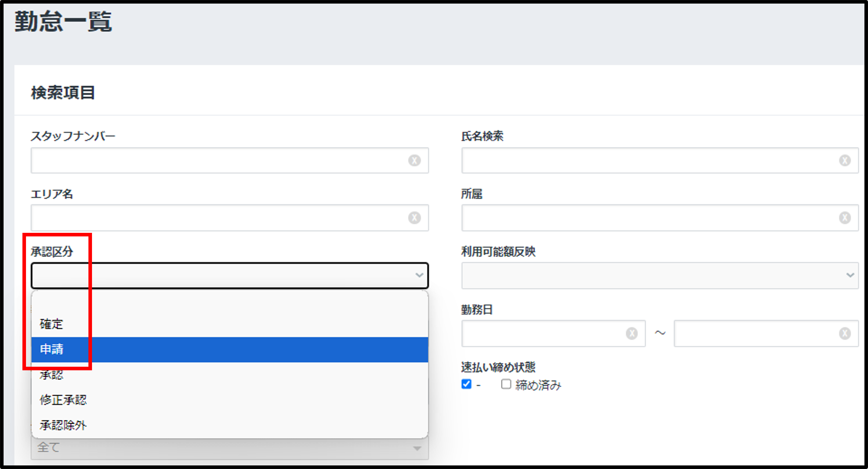Toggle the checked box next to the dash

click(x=466, y=384)
